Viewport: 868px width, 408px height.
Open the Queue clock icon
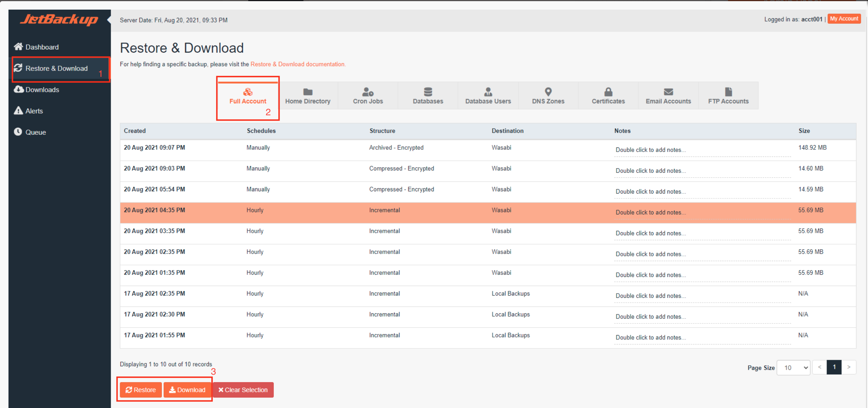[18, 132]
